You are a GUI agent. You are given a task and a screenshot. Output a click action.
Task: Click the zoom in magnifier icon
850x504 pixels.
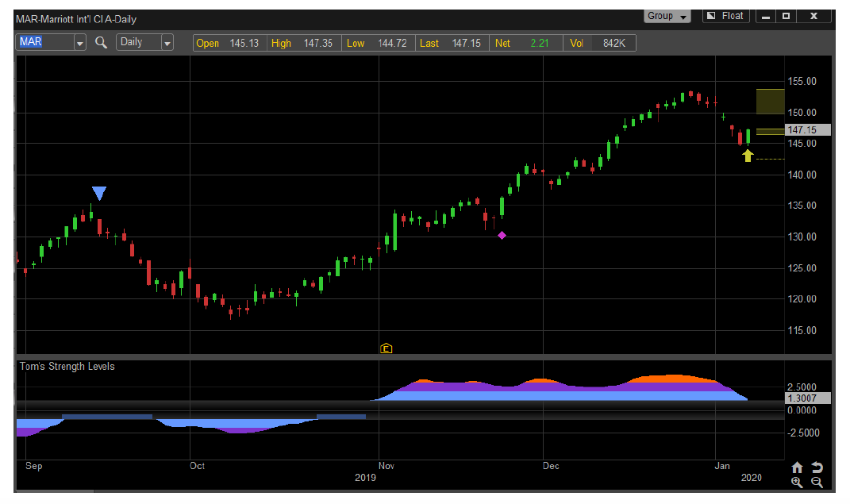pyautogui.click(x=797, y=482)
